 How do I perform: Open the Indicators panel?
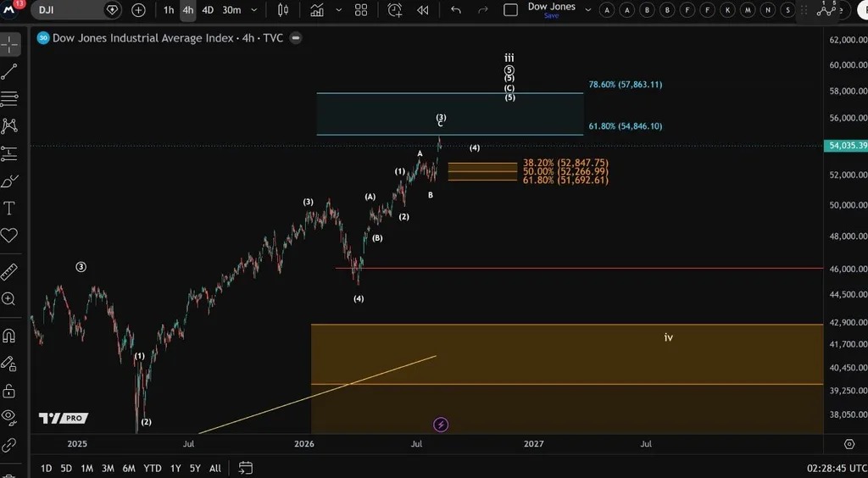click(317, 10)
